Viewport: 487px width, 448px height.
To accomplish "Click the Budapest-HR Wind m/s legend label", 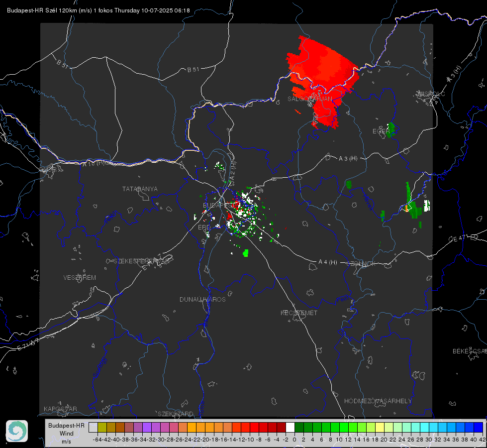I will (x=67, y=433).
